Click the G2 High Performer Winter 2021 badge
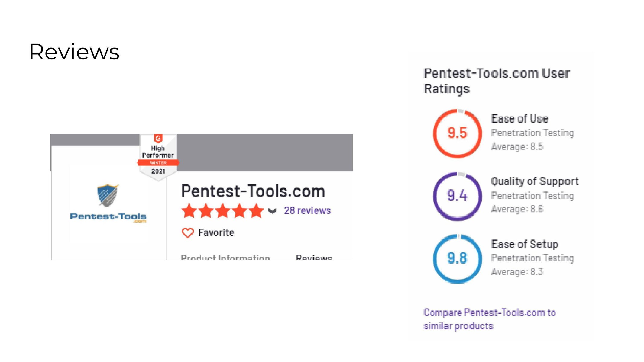 point(158,157)
